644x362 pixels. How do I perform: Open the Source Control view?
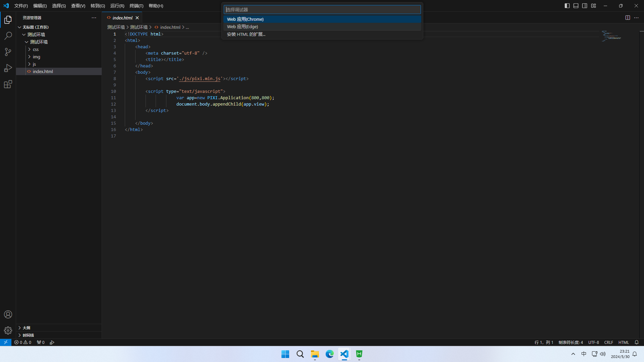(x=8, y=52)
